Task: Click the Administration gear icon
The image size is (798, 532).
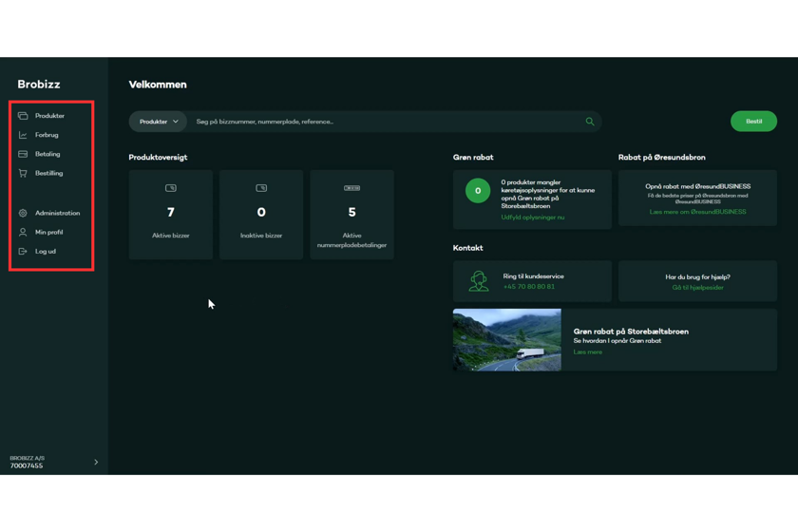Action: (x=23, y=213)
